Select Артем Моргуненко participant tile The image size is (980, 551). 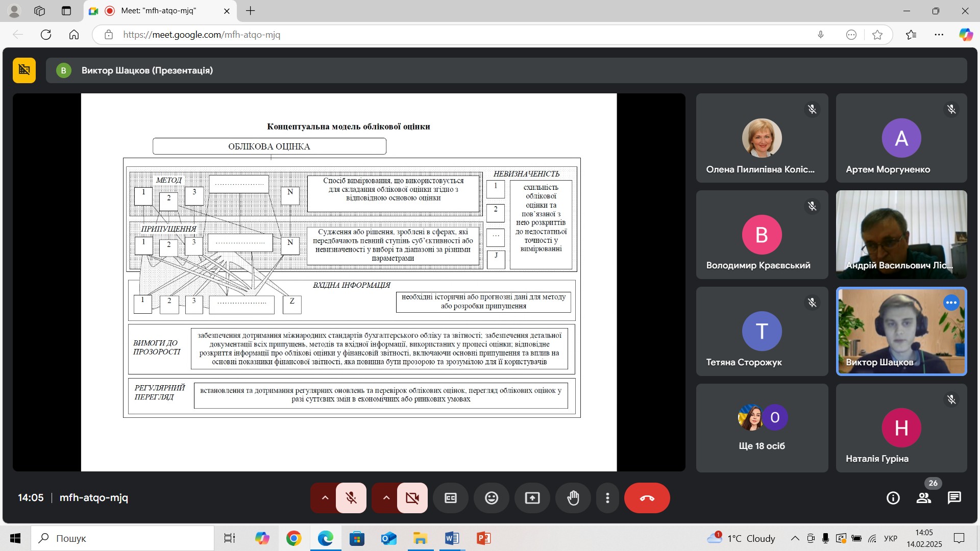click(901, 138)
